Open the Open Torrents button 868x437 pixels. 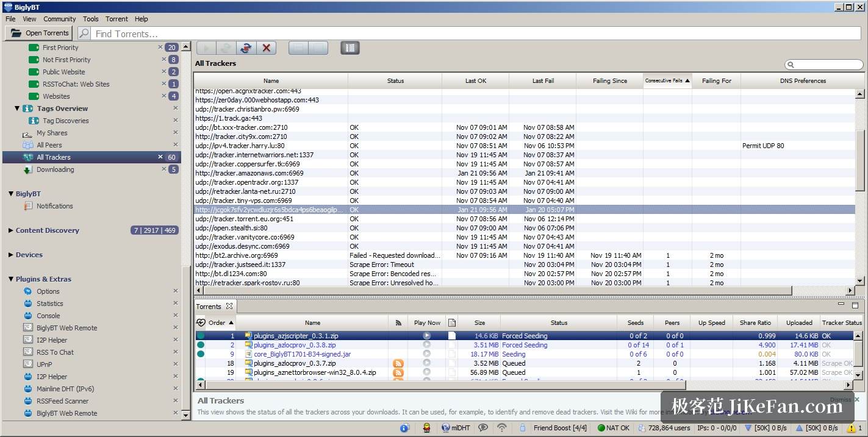(x=39, y=33)
